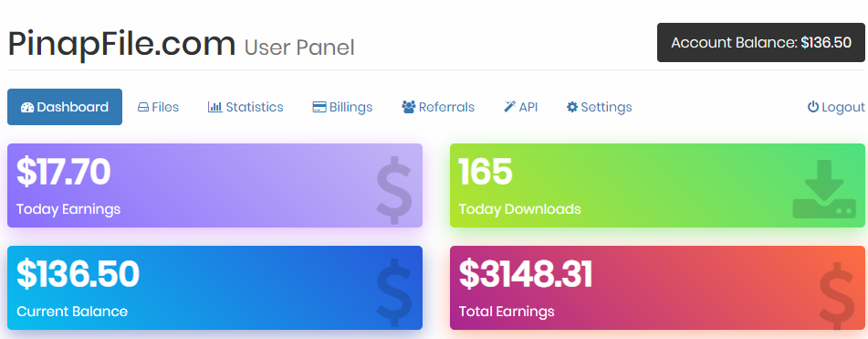Click the API magic wand icon
Viewport: 868px width, 339px height.
(509, 107)
